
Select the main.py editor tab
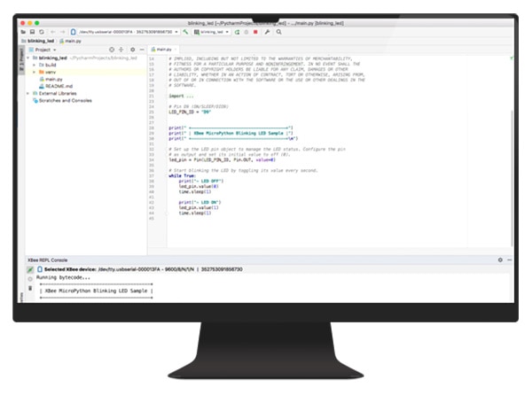pos(164,49)
